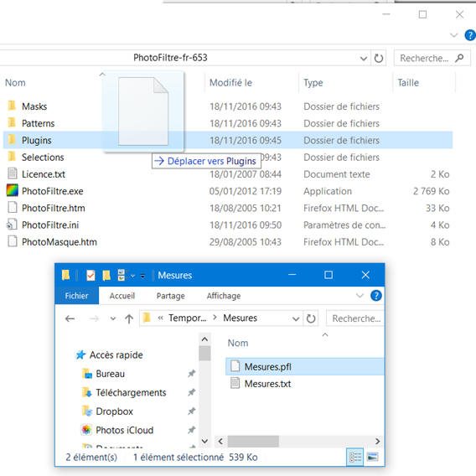
Task: Open Bureau in quick access
Action: (x=110, y=374)
